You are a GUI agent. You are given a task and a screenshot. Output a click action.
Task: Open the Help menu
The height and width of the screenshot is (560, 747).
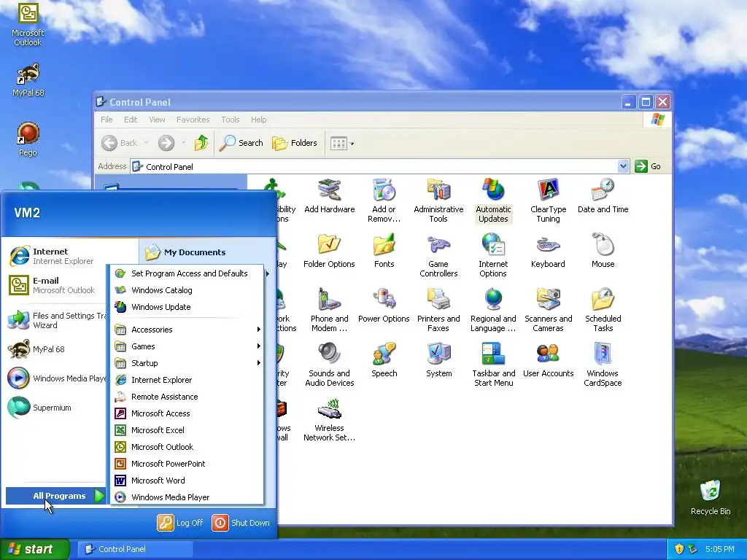click(259, 120)
